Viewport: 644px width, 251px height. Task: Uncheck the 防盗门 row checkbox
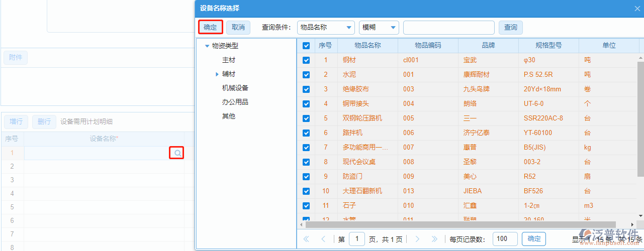(x=306, y=177)
